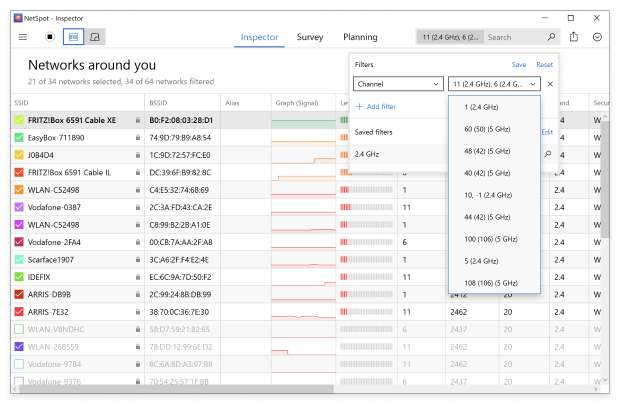The width and height of the screenshot is (620, 404).
Task: Click active filter tag in search bar
Action: coord(450,37)
